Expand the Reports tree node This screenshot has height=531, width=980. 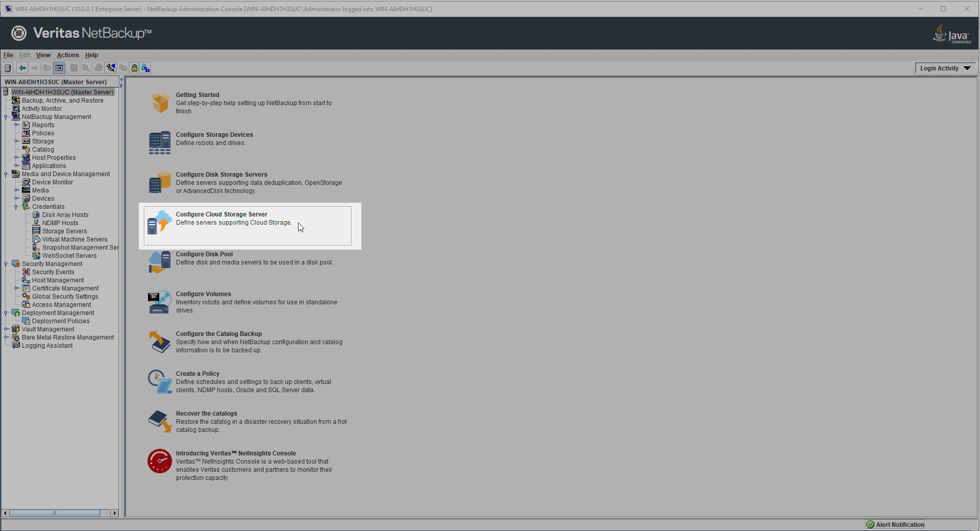[16, 125]
